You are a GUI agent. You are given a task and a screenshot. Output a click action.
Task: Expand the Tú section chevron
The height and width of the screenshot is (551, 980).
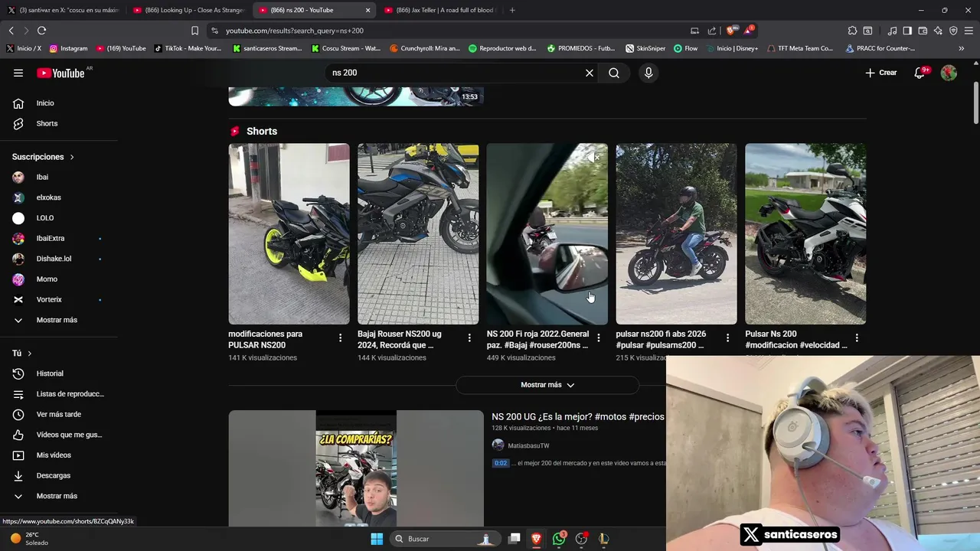click(29, 354)
